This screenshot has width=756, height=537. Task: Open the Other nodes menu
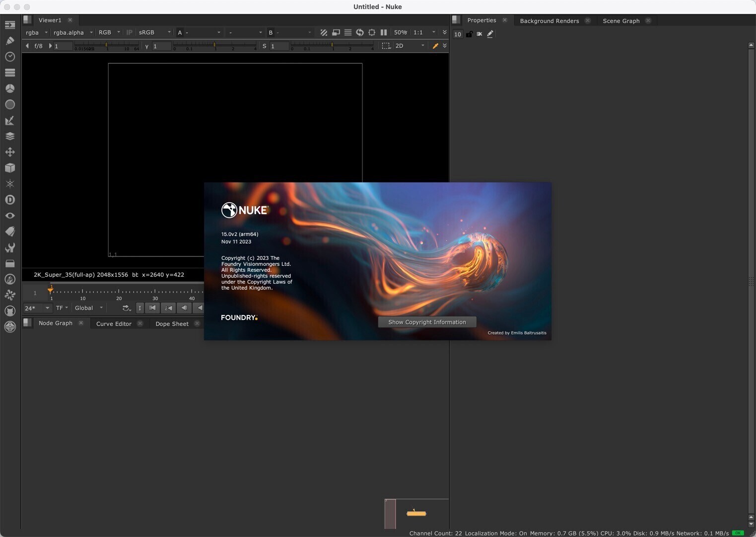click(10, 263)
